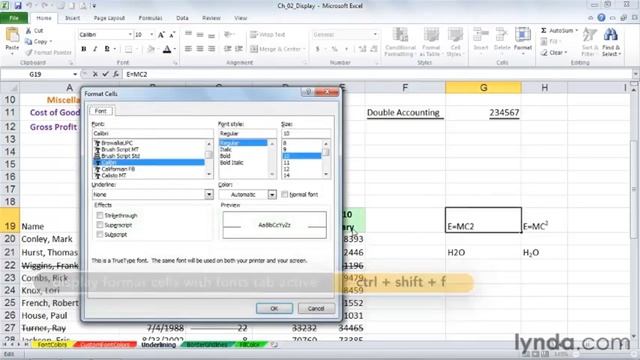Click OK in Format Cells dialog
640x360 pixels.
pos(274,309)
